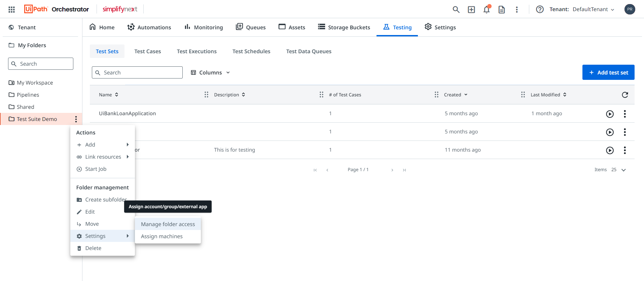Sort by the Name column
The height and width of the screenshot is (281, 644).
pos(109,95)
